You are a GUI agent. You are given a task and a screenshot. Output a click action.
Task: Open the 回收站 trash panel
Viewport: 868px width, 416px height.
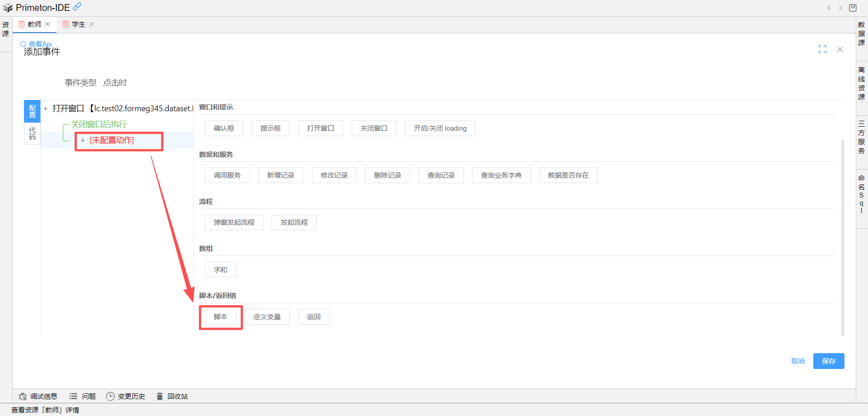click(172, 396)
